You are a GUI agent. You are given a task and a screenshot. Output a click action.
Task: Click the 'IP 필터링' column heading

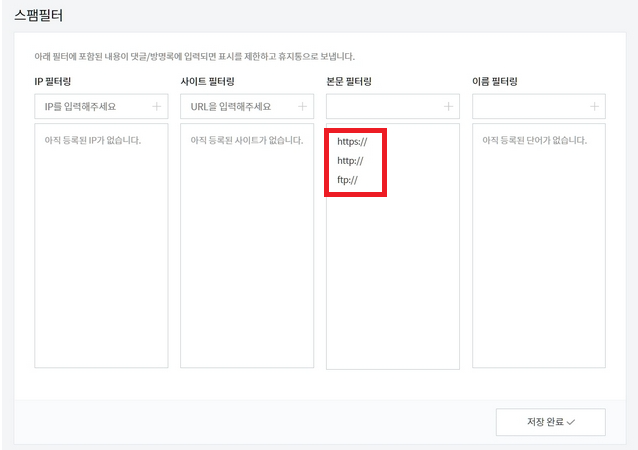click(x=53, y=81)
